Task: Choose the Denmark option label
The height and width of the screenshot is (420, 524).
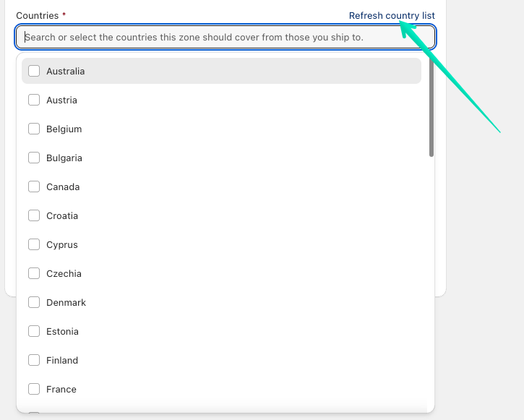Action: (x=66, y=302)
